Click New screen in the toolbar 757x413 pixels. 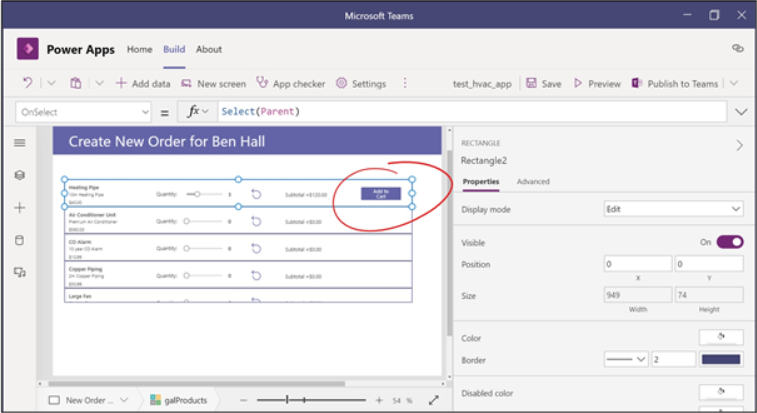click(213, 84)
